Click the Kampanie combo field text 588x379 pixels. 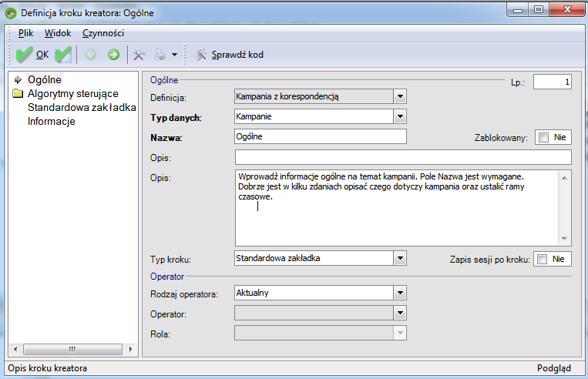pyautogui.click(x=254, y=116)
